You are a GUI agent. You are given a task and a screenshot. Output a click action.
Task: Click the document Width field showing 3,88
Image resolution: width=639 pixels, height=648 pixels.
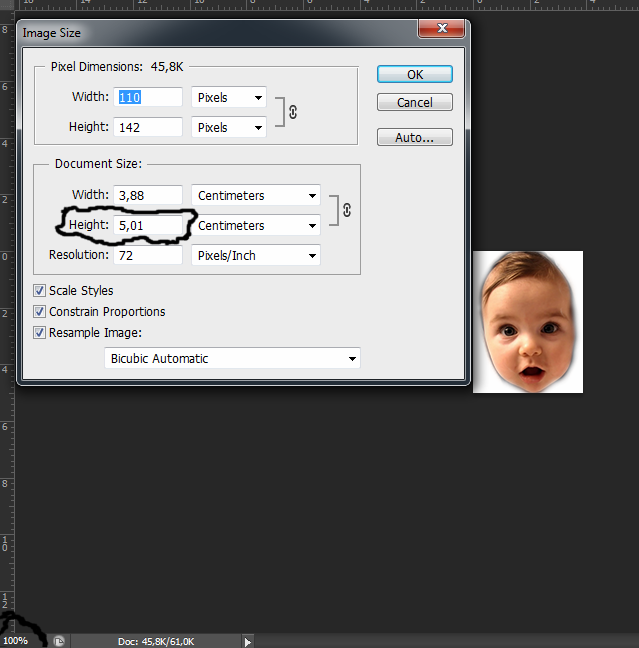(x=148, y=195)
